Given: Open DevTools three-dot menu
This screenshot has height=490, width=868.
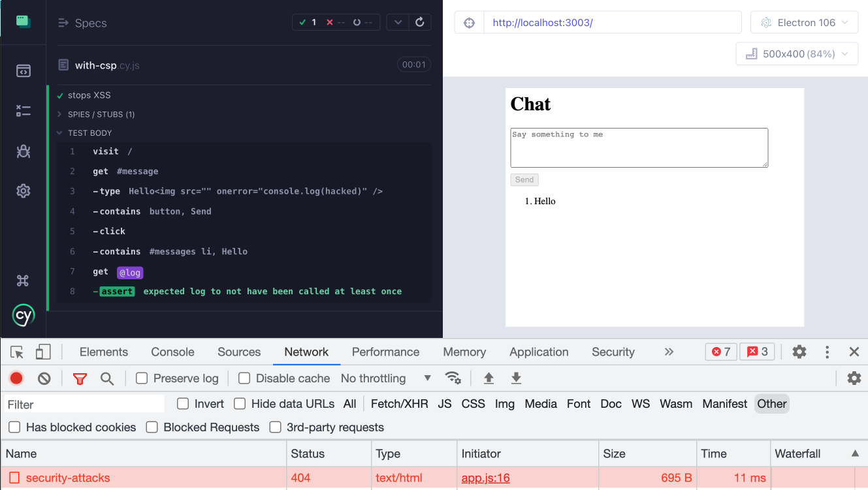Looking at the screenshot, I should [827, 352].
